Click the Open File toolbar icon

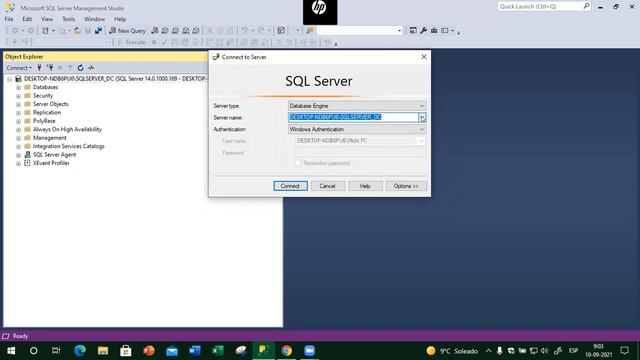pos(77,31)
